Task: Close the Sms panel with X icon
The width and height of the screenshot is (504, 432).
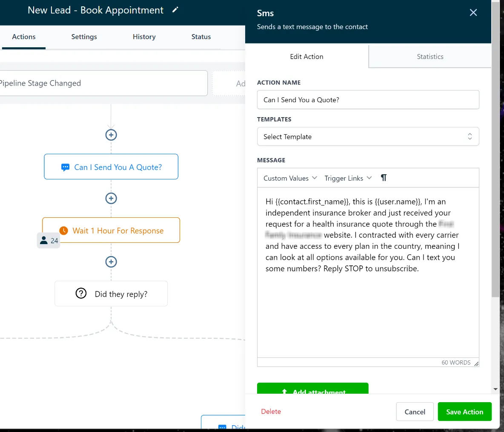Action: coord(473,12)
